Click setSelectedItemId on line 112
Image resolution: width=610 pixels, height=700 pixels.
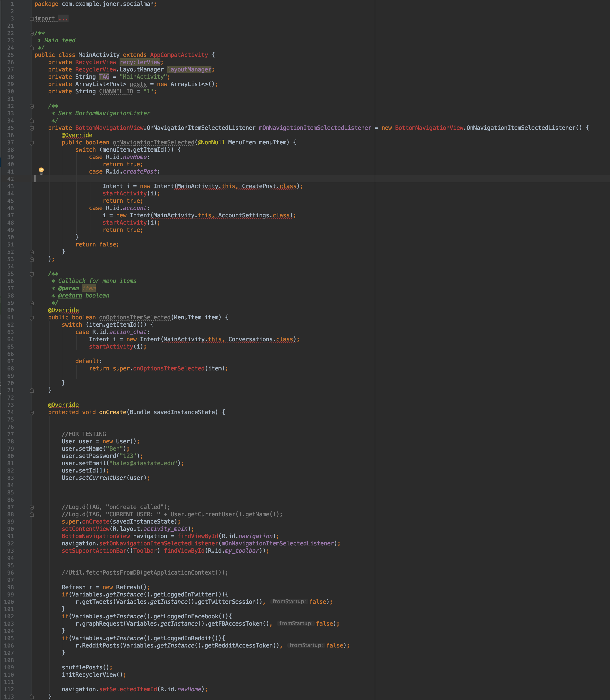click(x=128, y=690)
